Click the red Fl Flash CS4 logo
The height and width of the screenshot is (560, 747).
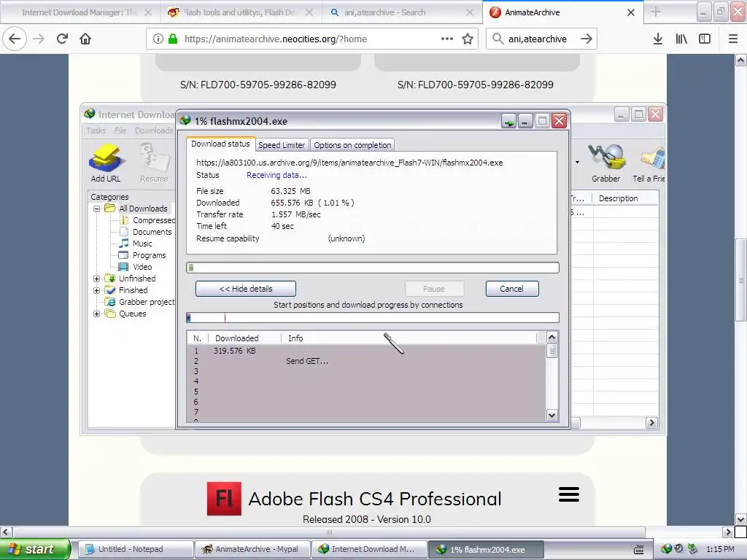[x=224, y=499]
